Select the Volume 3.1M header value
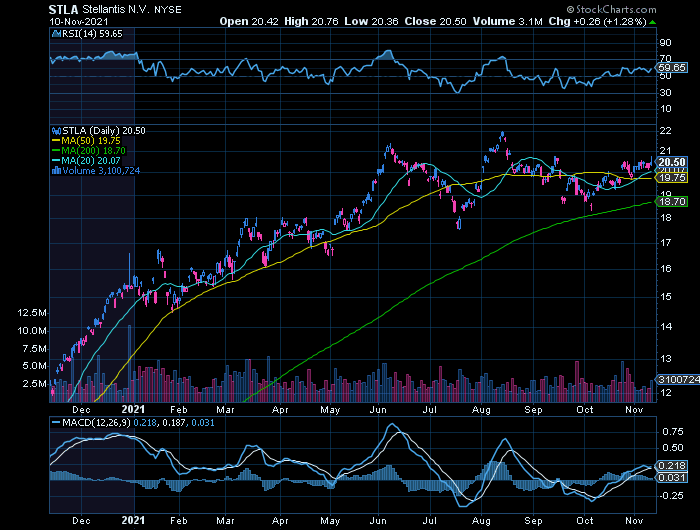The width and height of the screenshot is (700, 530). 508,21
